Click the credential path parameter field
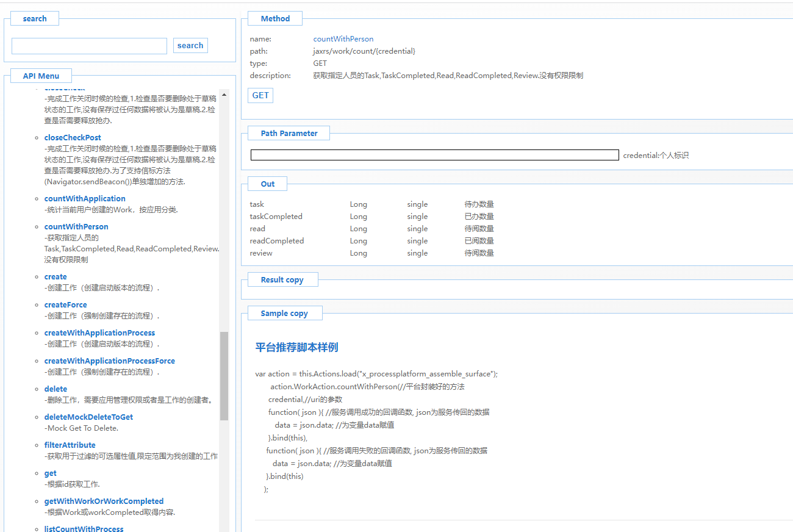Image resolution: width=793 pixels, height=532 pixels. pyautogui.click(x=434, y=155)
